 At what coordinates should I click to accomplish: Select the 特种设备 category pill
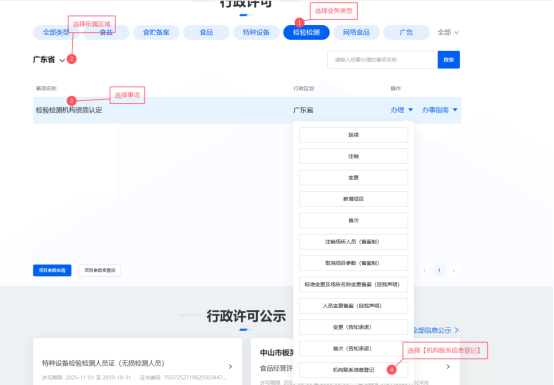[256, 32]
